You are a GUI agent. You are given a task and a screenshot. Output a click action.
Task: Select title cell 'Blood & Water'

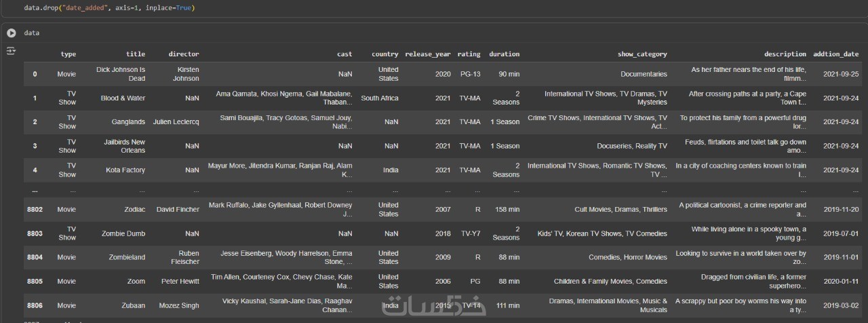123,98
